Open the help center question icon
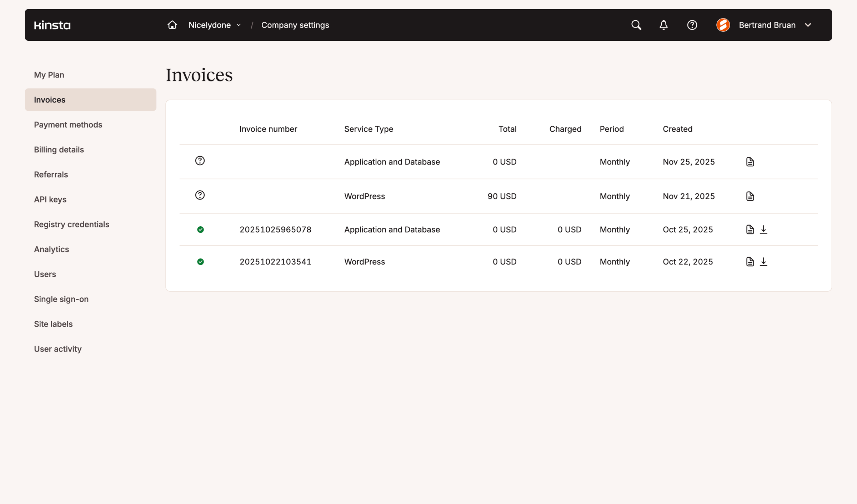This screenshot has width=857, height=504. (692, 25)
